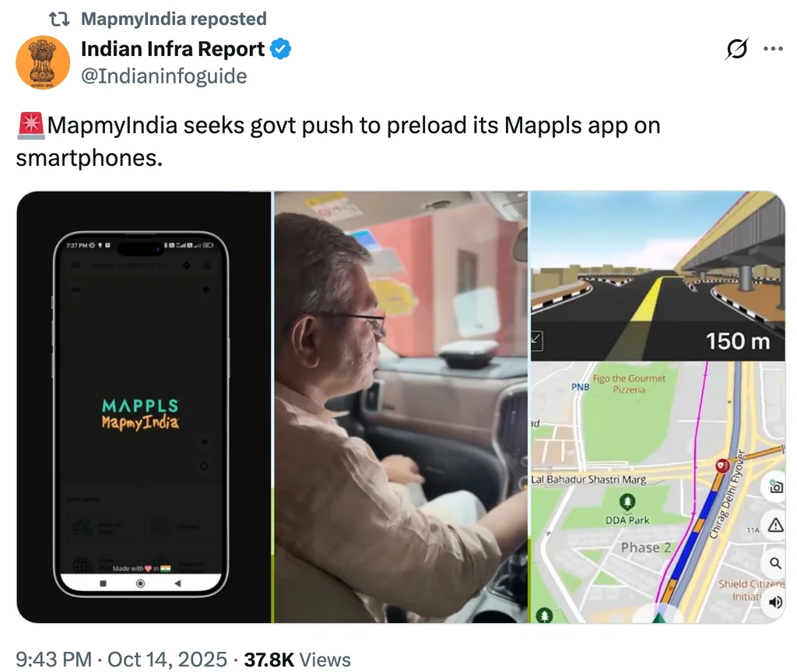Open the man driving car image
The image size is (797, 672).
[401, 407]
